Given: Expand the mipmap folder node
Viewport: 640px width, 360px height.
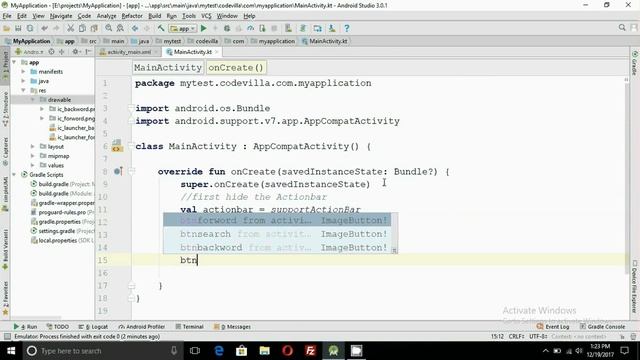Looking at the screenshot, I should coord(33,156).
